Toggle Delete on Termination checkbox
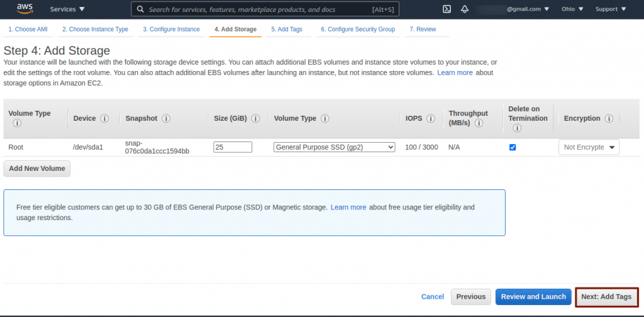644x317 pixels. pyautogui.click(x=513, y=147)
